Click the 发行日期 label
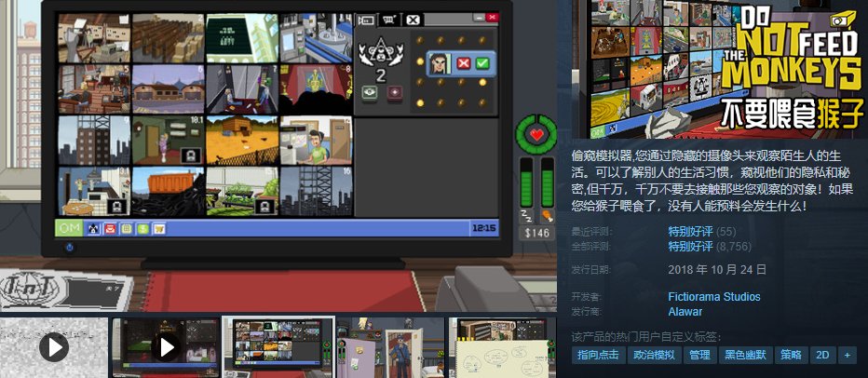This screenshot has height=378, width=868. [x=591, y=270]
